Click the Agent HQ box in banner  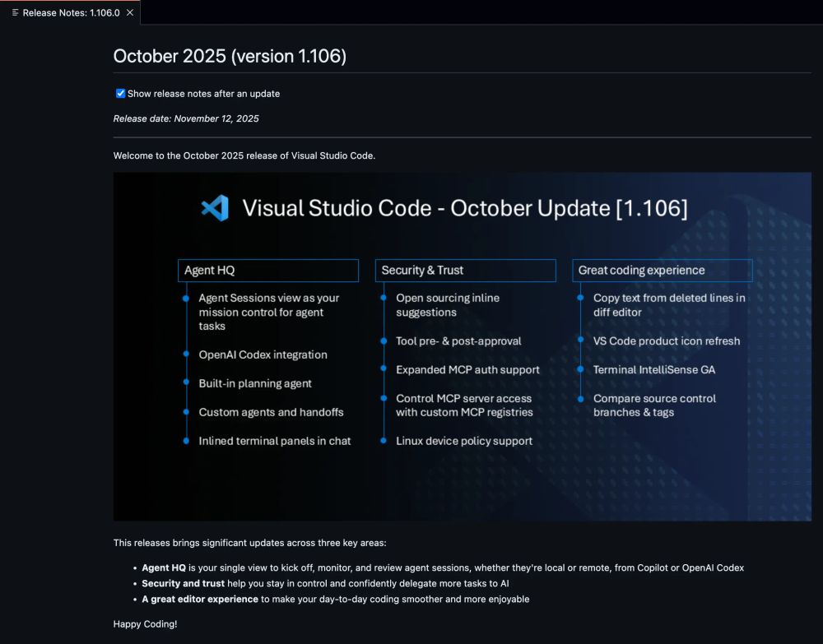[268, 270]
